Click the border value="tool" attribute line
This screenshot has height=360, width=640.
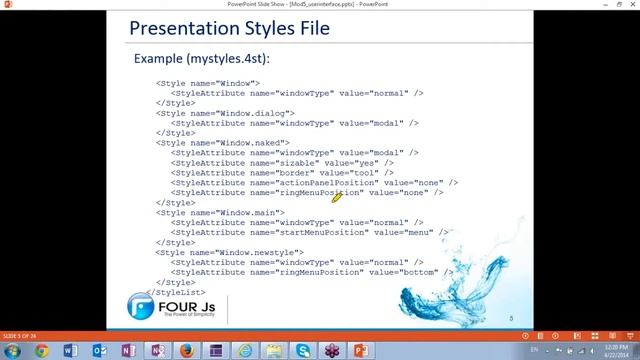[282, 173]
